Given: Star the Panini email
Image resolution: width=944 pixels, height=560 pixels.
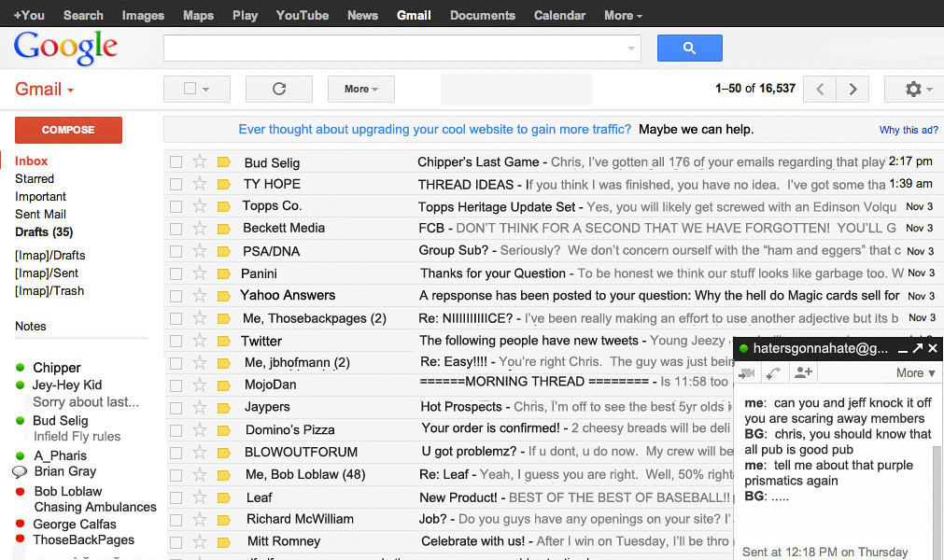Looking at the screenshot, I should click(199, 273).
